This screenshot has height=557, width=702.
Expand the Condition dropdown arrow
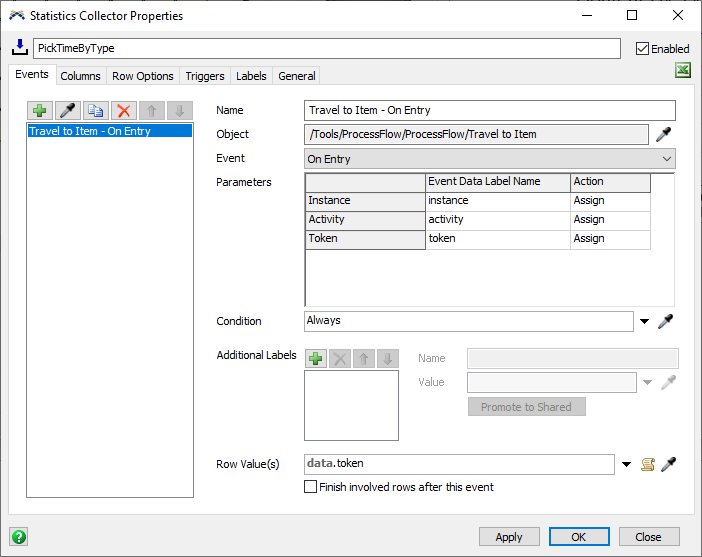click(645, 322)
